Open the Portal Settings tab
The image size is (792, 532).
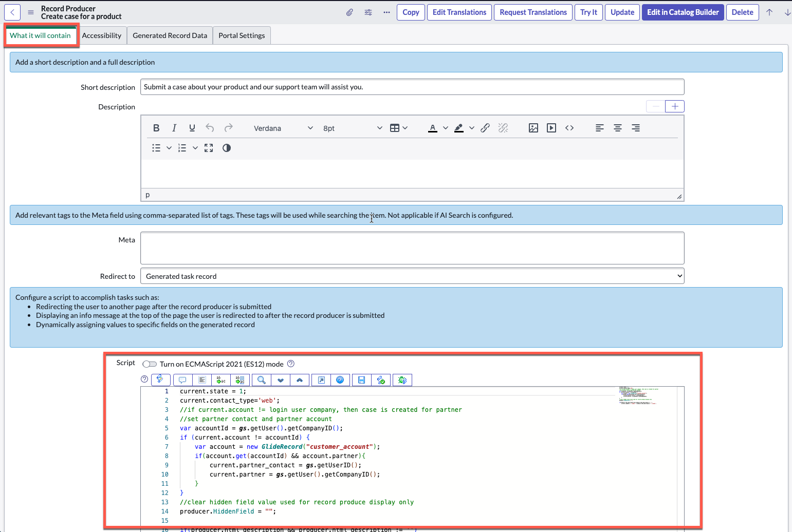[242, 35]
